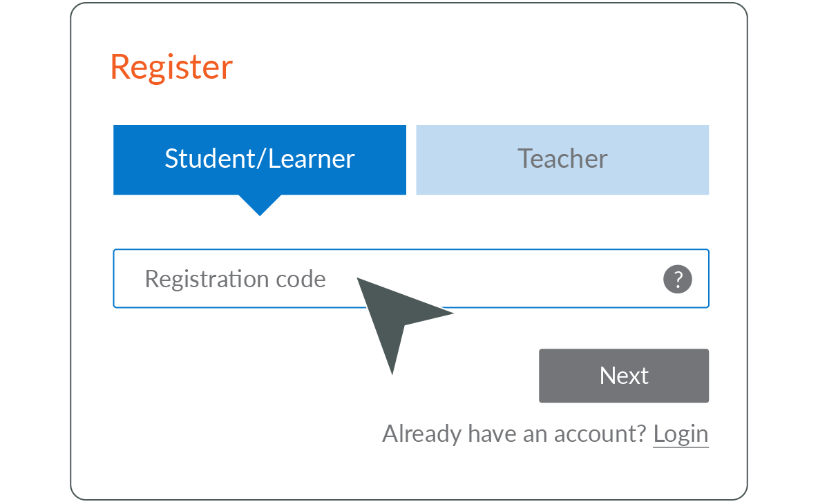This screenshot has width=818, height=504.
Task: Click the orange Register heading
Action: [x=171, y=68]
